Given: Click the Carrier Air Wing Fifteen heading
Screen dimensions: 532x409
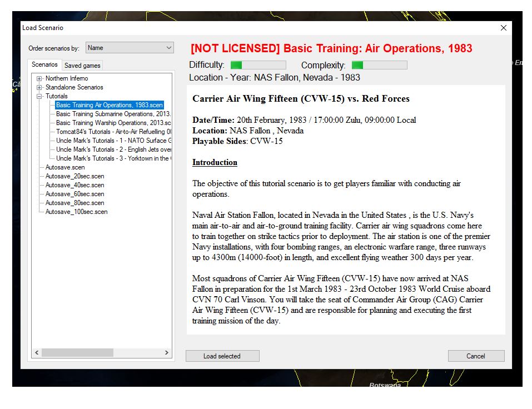Looking at the screenshot, I should 301,99.
